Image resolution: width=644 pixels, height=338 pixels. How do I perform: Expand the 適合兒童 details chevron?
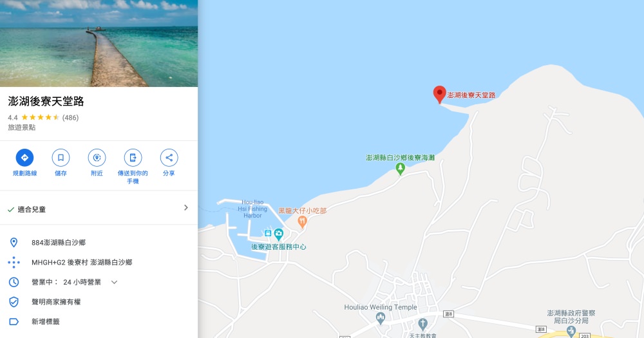185,208
